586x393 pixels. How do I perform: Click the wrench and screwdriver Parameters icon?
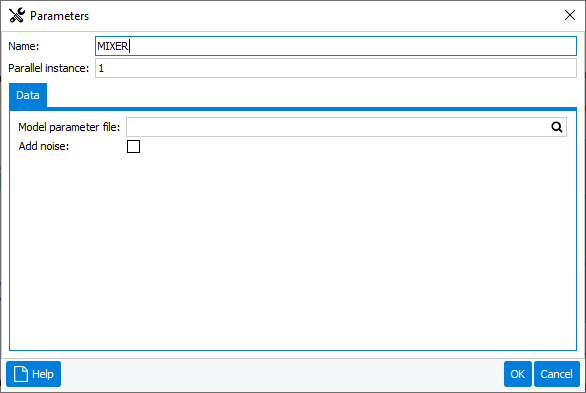pos(17,15)
